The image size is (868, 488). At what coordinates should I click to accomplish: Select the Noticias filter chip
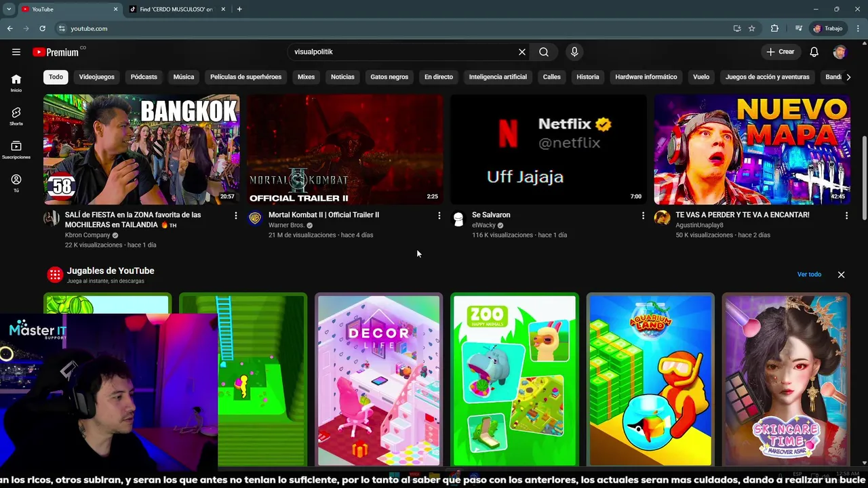click(x=342, y=77)
